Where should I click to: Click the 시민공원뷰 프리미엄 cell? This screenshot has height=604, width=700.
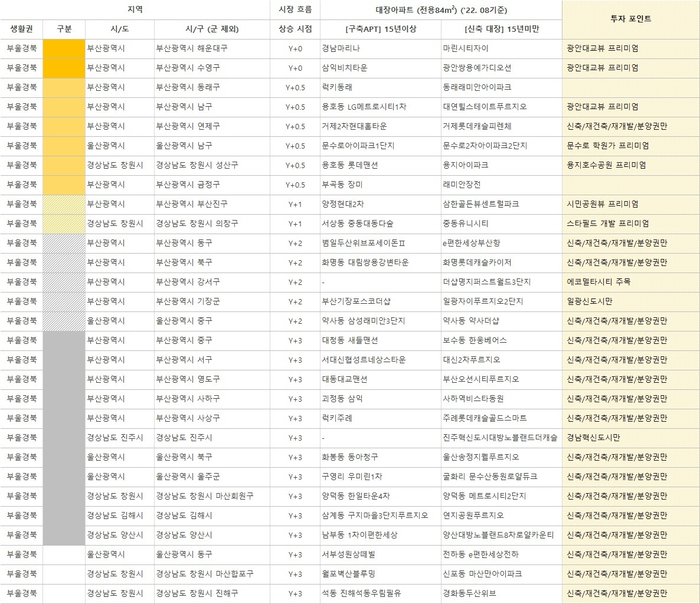coord(631,204)
